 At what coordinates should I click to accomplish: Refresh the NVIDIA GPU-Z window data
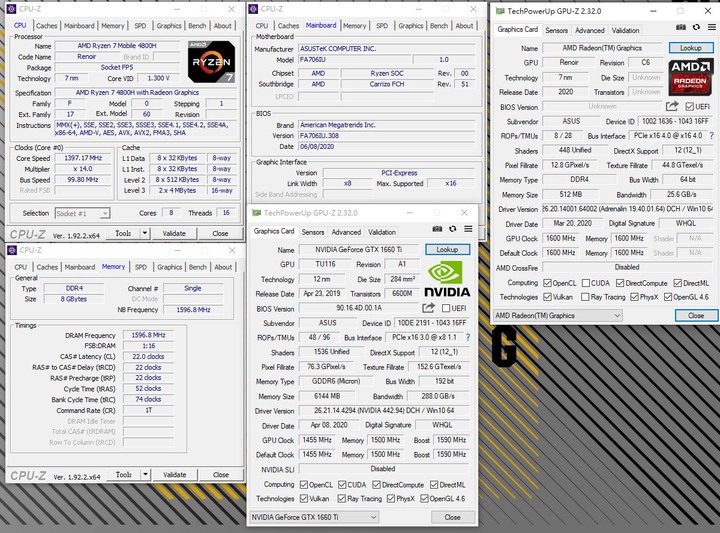coord(453,229)
